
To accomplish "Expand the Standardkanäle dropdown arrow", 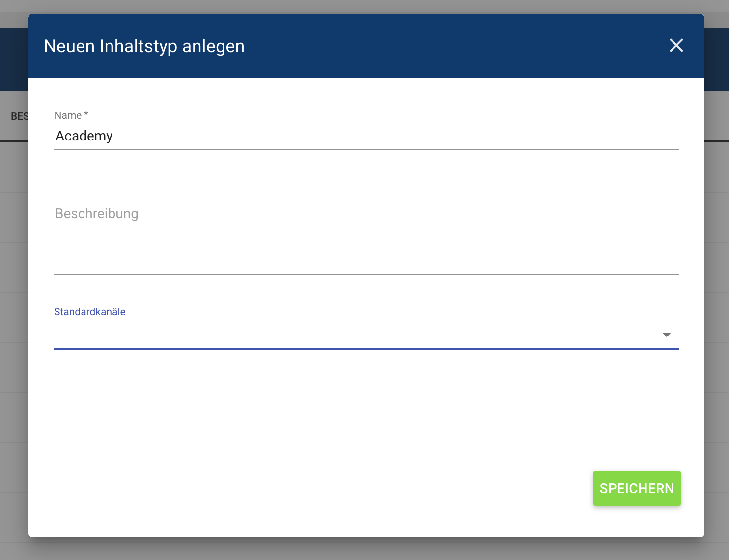I will (667, 335).
